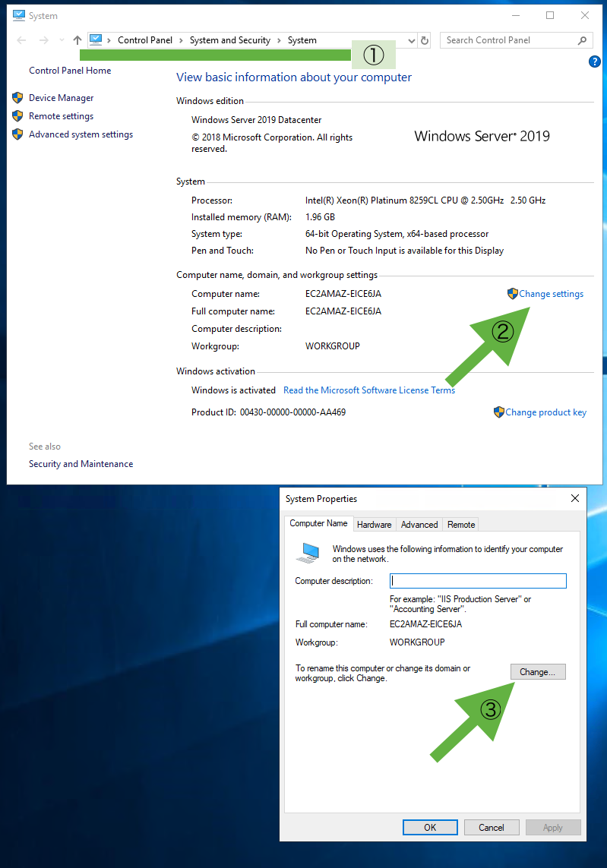Viewport: 607px width, 868px height.
Task: Click Change product key link
Action: pyautogui.click(x=545, y=412)
